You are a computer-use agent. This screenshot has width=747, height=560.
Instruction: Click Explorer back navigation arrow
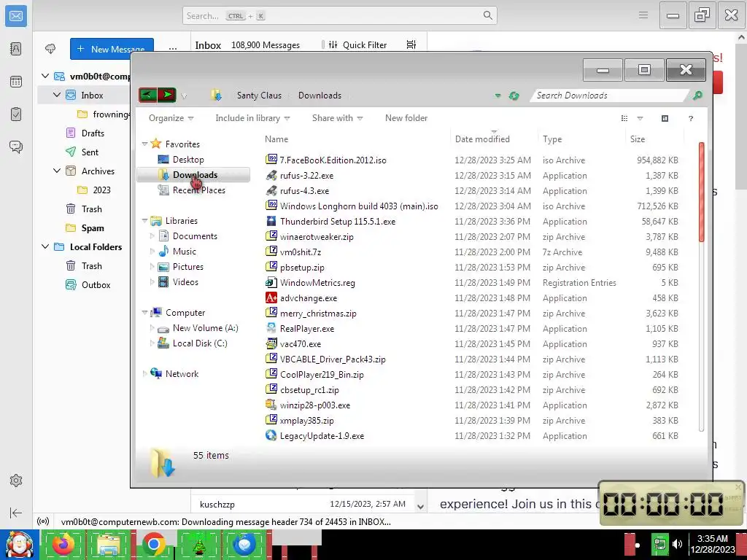[x=147, y=96]
